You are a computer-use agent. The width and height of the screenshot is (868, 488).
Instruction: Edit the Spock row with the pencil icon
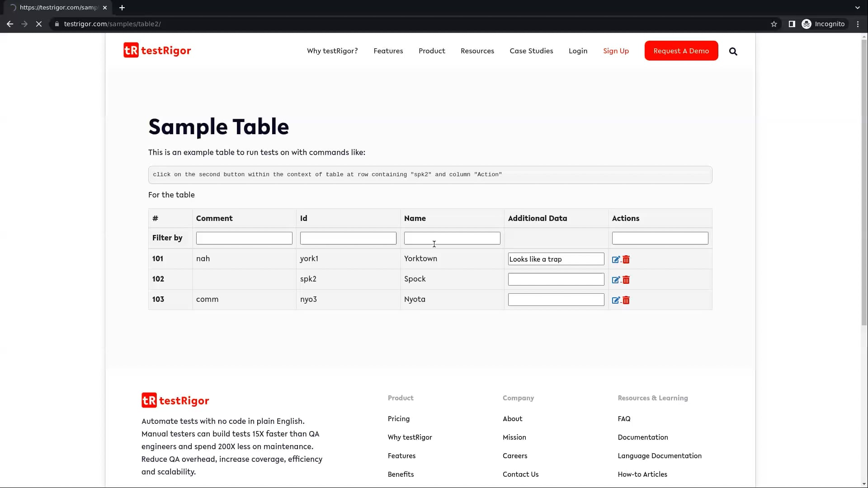(616, 280)
